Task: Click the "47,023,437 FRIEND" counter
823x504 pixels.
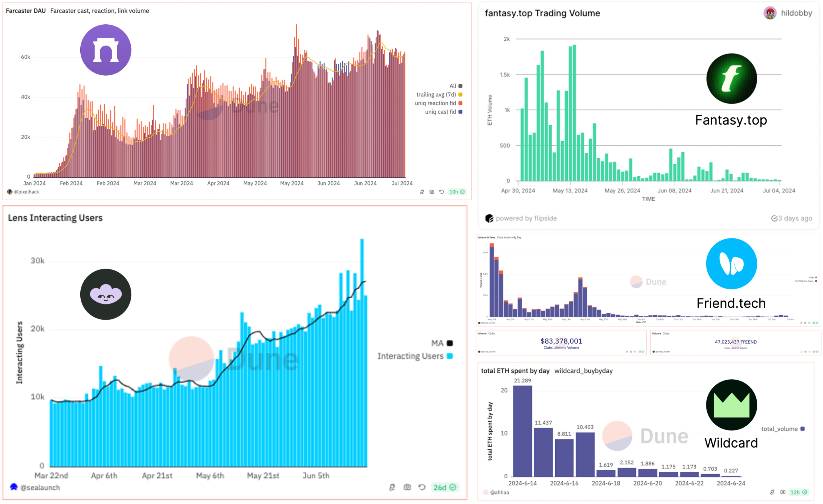Action: click(x=735, y=342)
